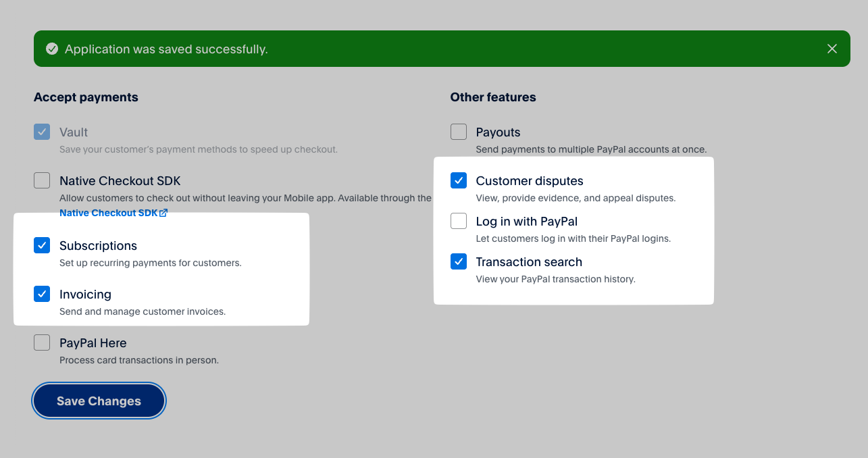Image resolution: width=868 pixels, height=458 pixels.
Task: Click the Vault label text
Action: tap(74, 132)
